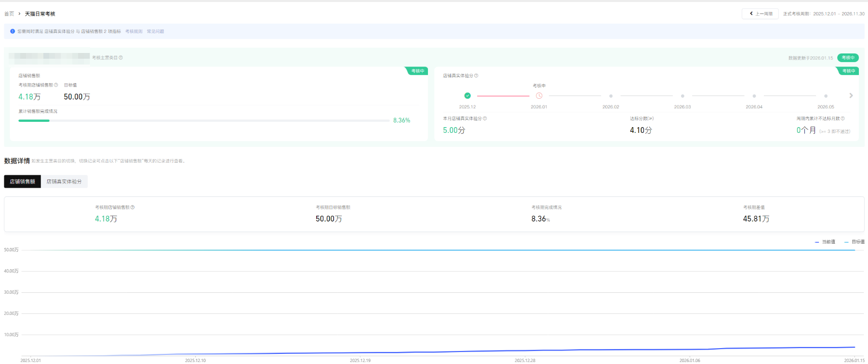Image resolution: width=868 pixels, height=364 pixels.
Task: Click help icon next to 考核主营类目
Action: (121, 58)
